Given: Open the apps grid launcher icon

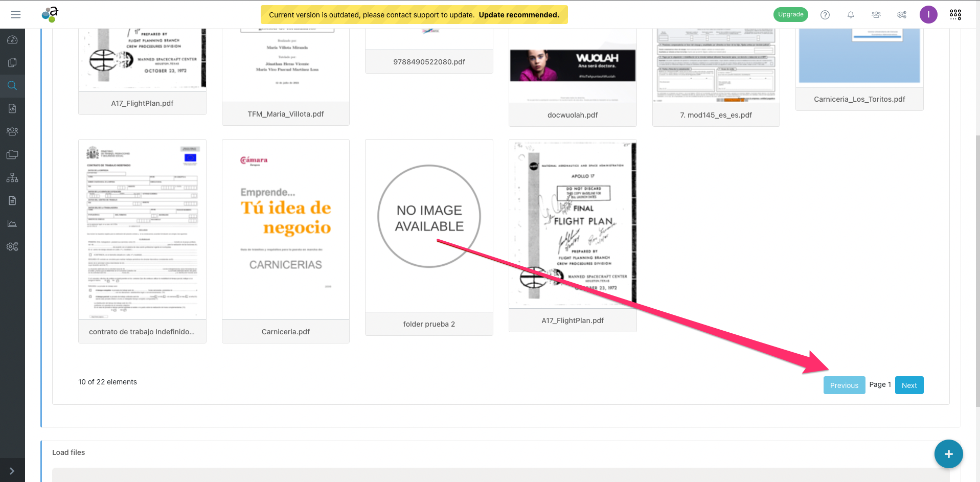Looking at the screenshot, I should pos(955,15).
